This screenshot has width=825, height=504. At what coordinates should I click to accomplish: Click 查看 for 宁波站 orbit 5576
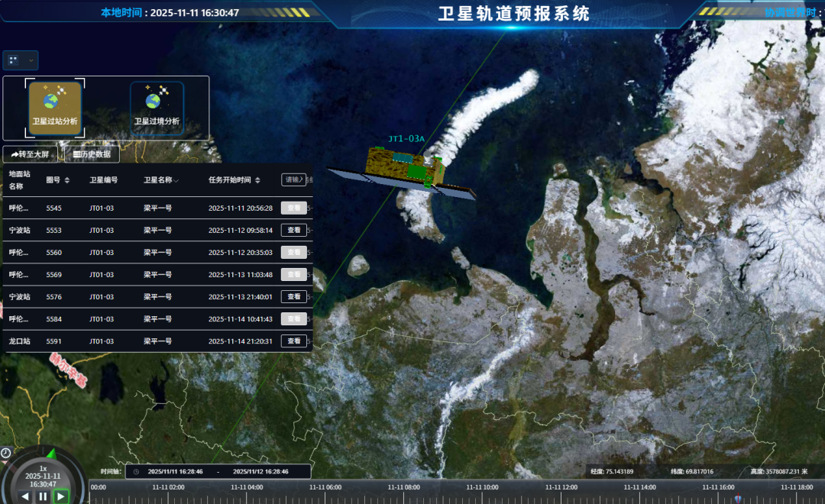coord(294,297)
